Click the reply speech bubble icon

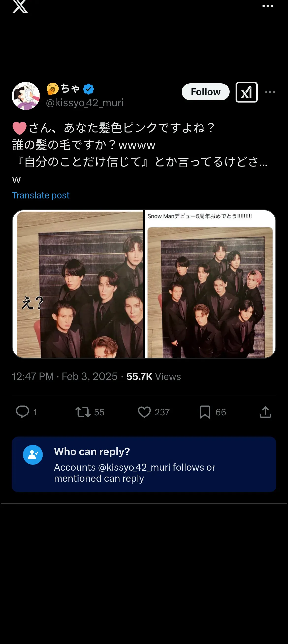22,412
